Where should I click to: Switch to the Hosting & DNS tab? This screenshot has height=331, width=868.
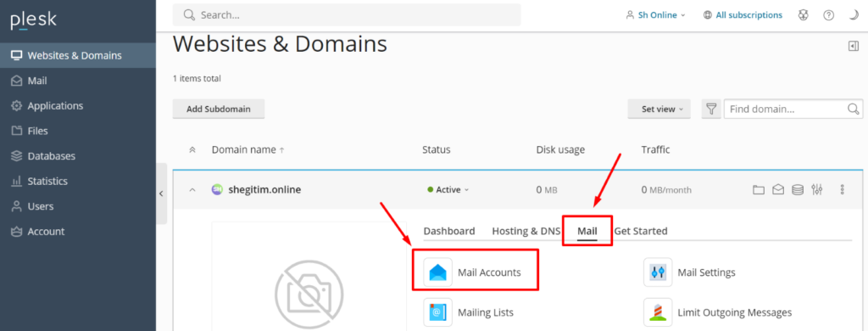click(x=526, y=231)
